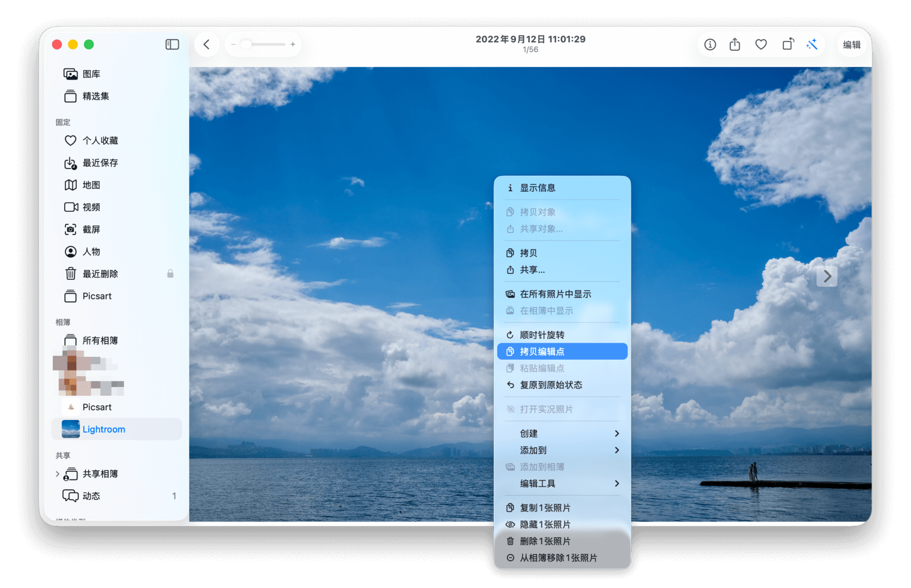Expand the 编辑工具 submenu
This screenshot has height=588, width=911.
point(562,483)
